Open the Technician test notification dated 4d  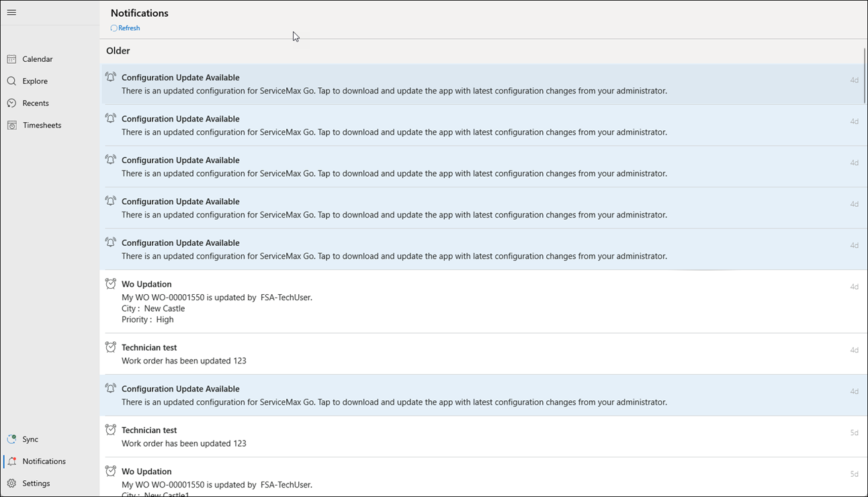483,354
